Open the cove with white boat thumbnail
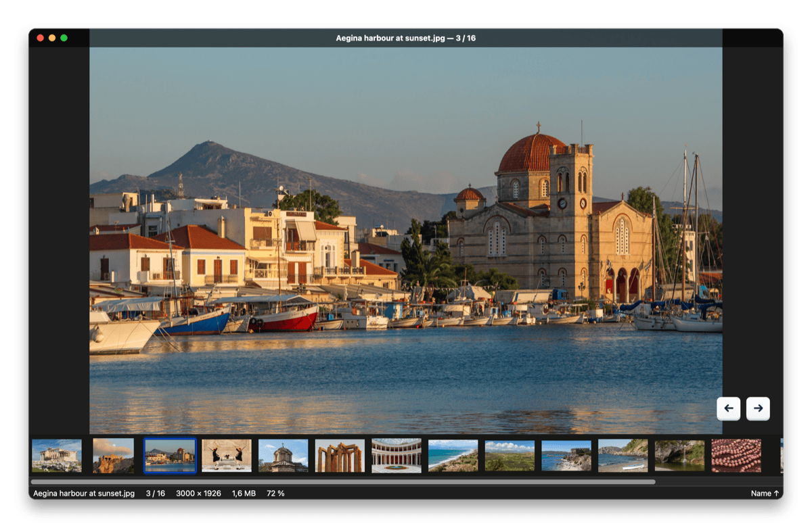Viewport: 812px width, 528px height. pyautogui.click(x=623, y=456)
